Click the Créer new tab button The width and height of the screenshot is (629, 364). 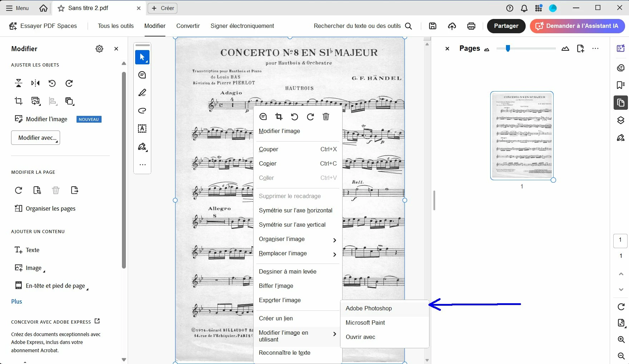pyautogui.click(x=163, y=8)
